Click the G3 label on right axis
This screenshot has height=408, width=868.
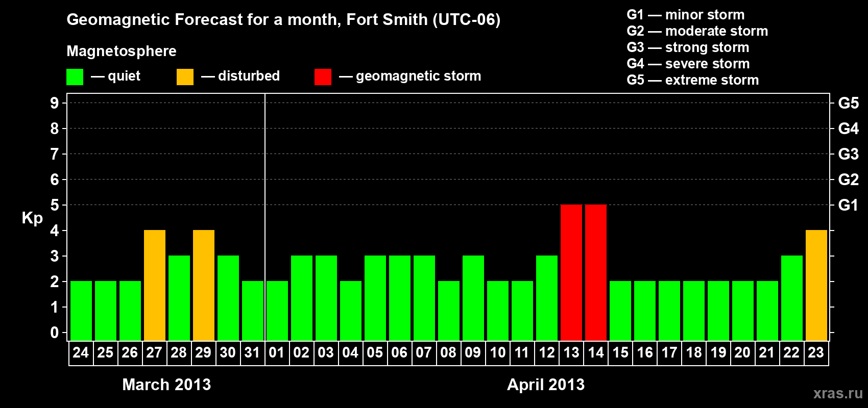[849, 154]
